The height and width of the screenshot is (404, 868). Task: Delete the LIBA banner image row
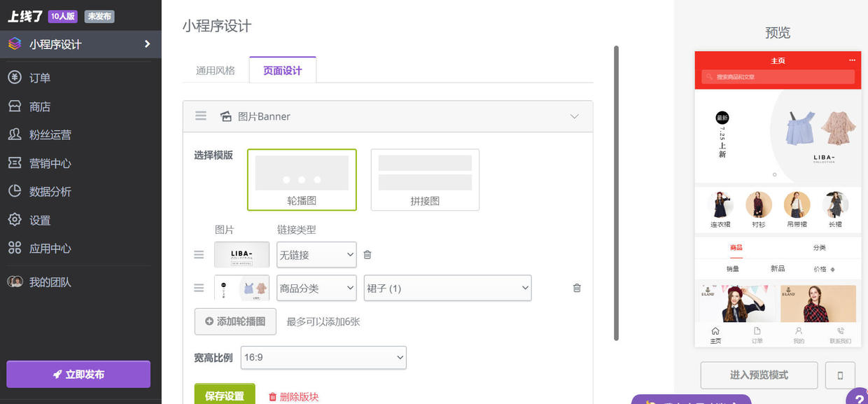coord(367,254)
